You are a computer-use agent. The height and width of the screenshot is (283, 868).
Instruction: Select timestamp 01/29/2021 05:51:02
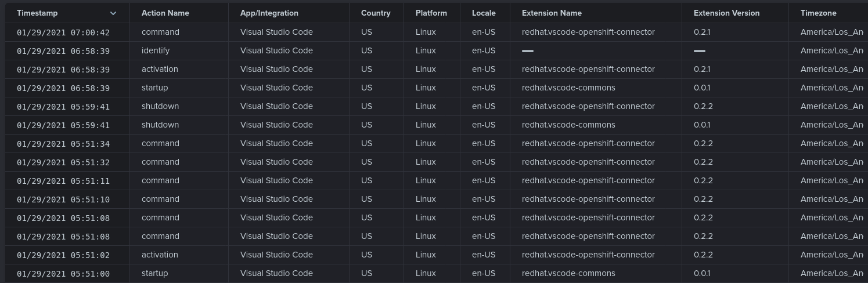tap(63, 255)
